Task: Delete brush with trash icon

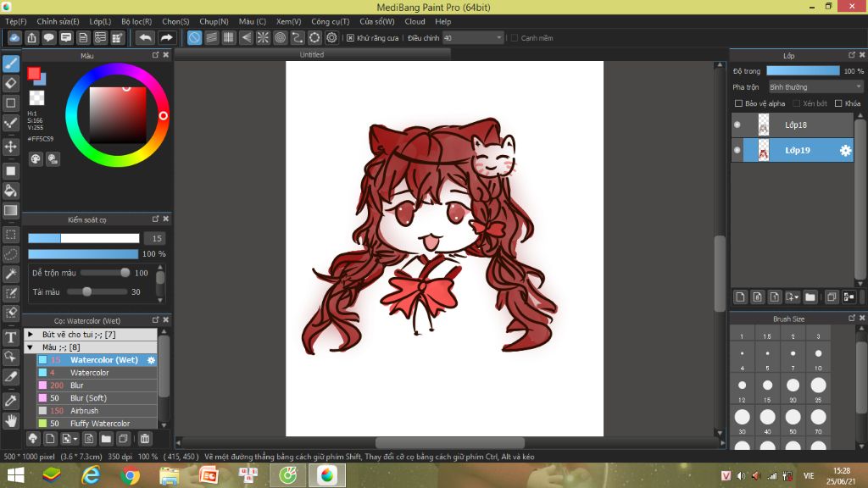Action: (x=144, y=439)
